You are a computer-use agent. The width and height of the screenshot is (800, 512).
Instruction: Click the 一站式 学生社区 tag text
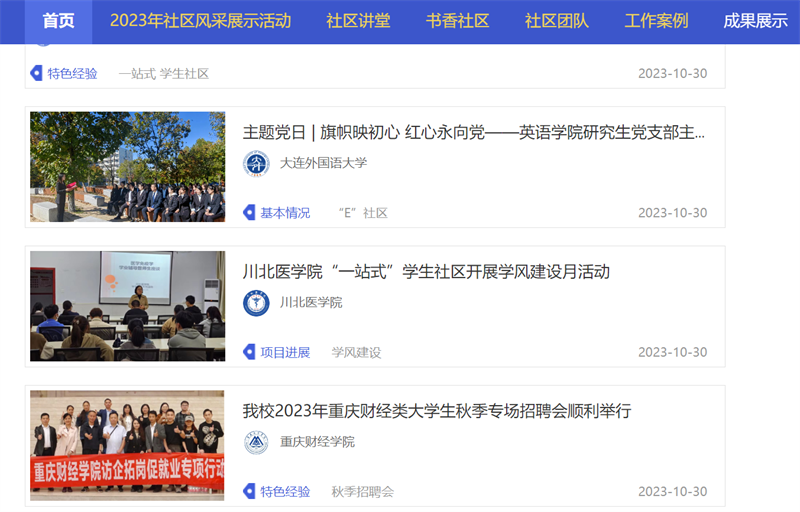pyautogui.click(x=164, y=74)
